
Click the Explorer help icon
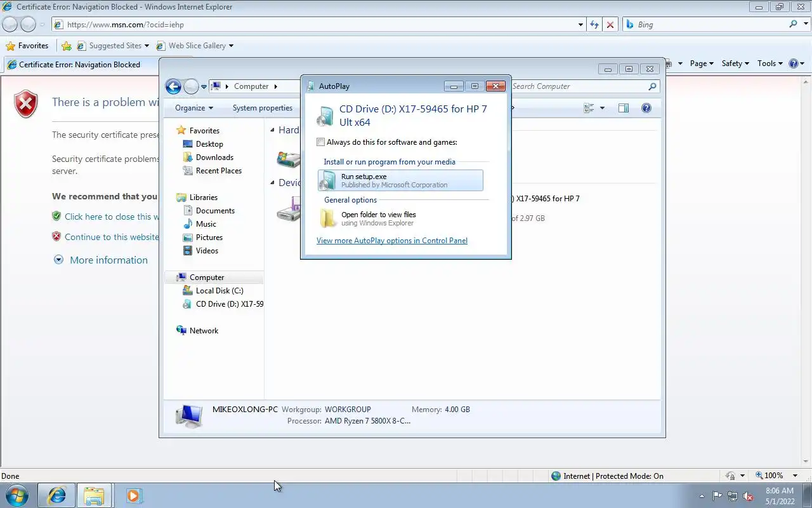pos(646,108)
